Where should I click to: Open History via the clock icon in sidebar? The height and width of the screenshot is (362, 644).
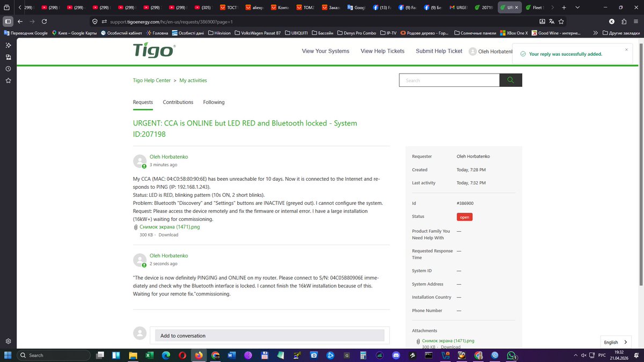(x=8, y=69)
